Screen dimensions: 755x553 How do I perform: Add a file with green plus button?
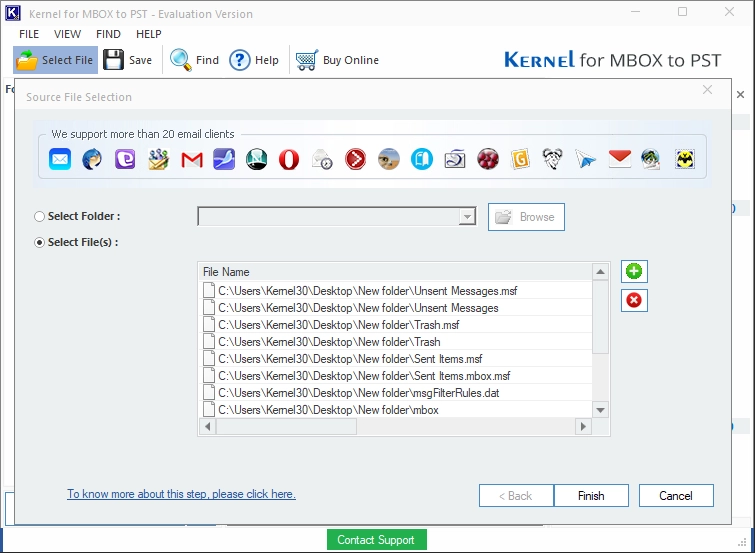click(x=634, y=272)
